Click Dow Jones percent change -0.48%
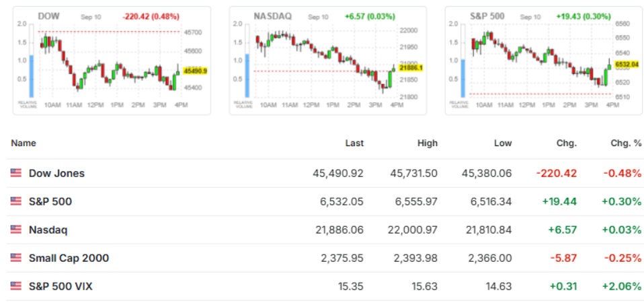Screen dimensions: 644x307 pyautogui.click(x=622, y=173)
